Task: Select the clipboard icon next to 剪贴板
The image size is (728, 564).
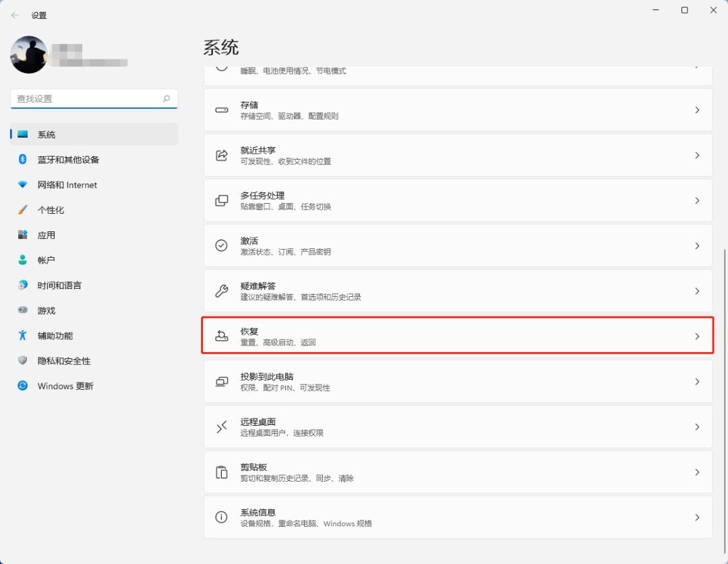Action: coord(221,472)
